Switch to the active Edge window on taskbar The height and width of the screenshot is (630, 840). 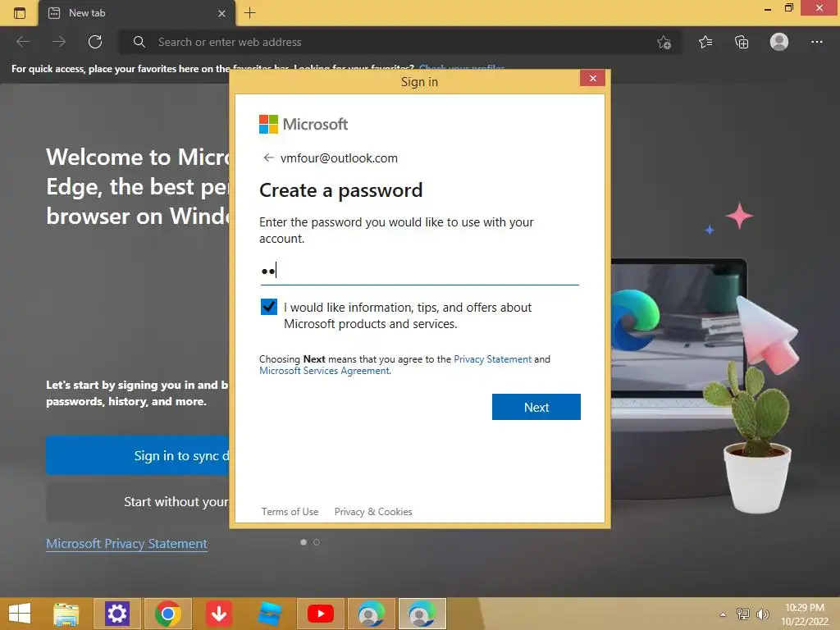[x=422, y=614]
